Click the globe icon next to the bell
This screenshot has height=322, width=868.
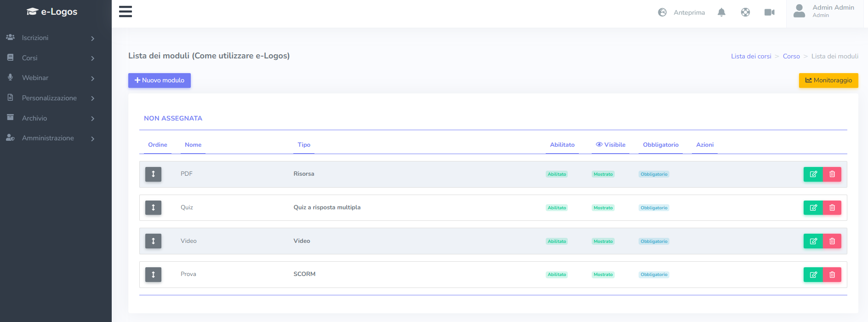click(745, 12)
